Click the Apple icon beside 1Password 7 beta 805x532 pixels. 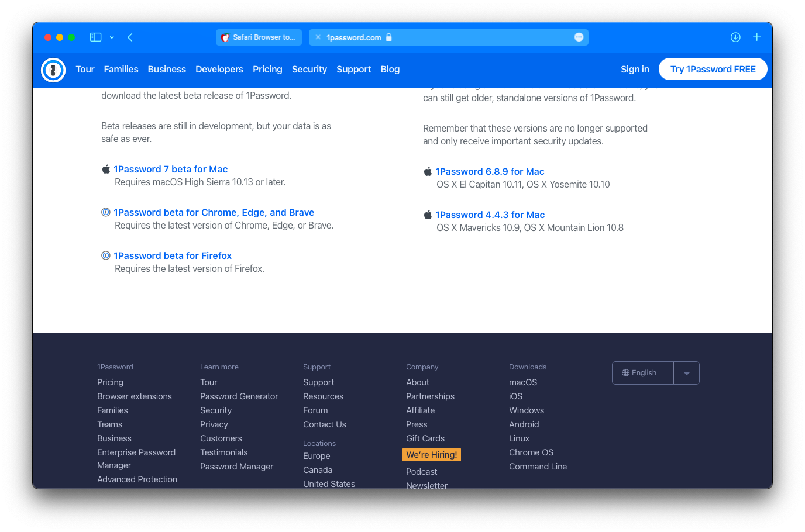pos(106,170)
